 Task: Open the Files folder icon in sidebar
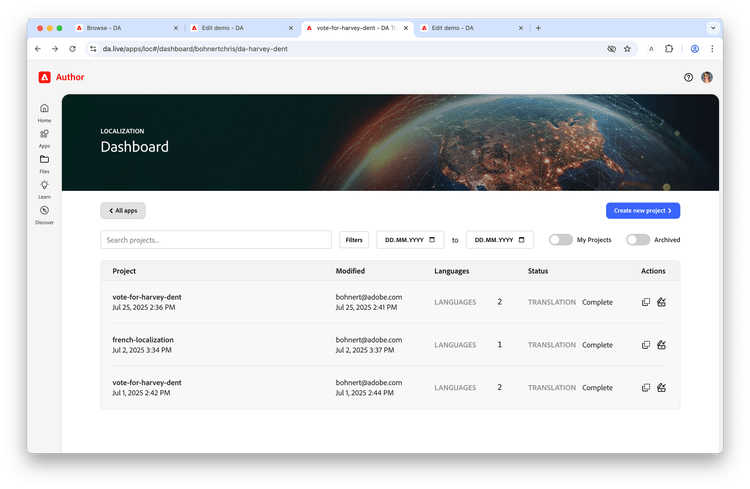click(44, 159)
